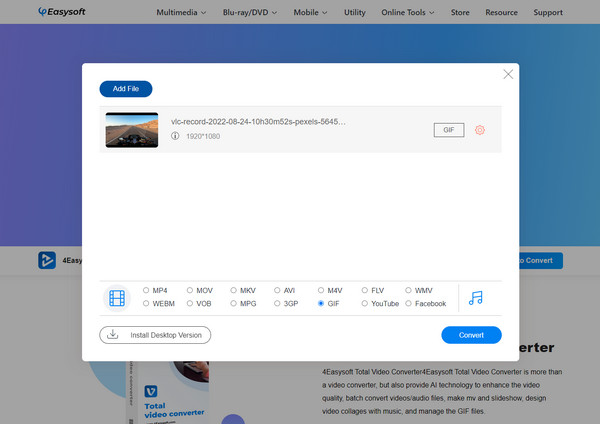Go to the Store page

coord(460,12)
